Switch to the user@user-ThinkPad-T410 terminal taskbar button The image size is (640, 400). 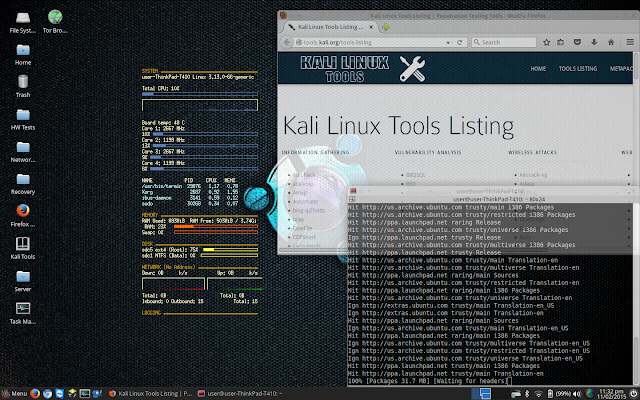pos(240,393)
